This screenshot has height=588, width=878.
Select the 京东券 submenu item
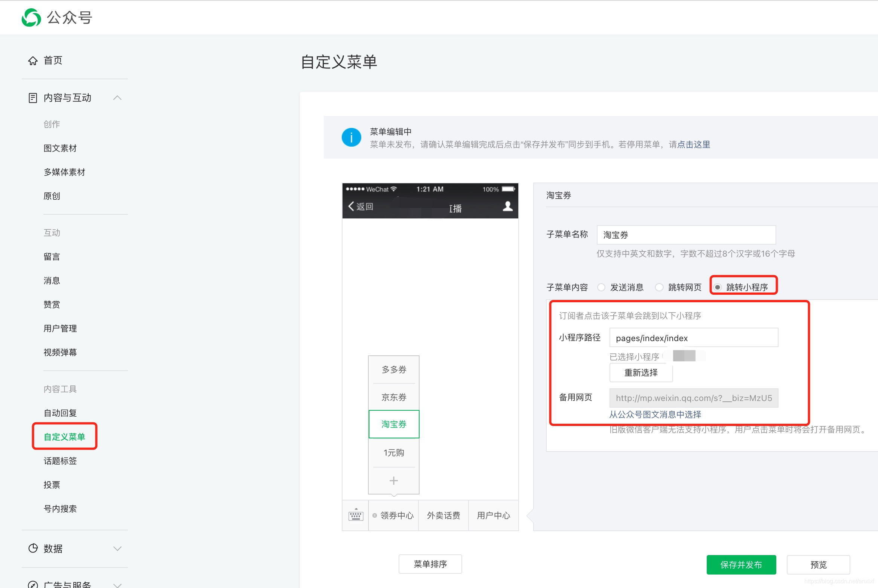coord(394,397)
